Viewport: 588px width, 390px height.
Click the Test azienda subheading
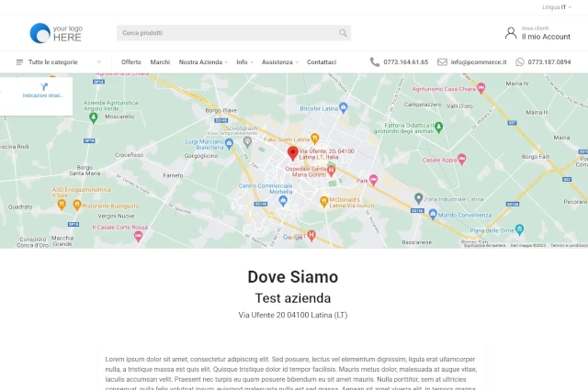pyautogui.click(x=293, y=298)
